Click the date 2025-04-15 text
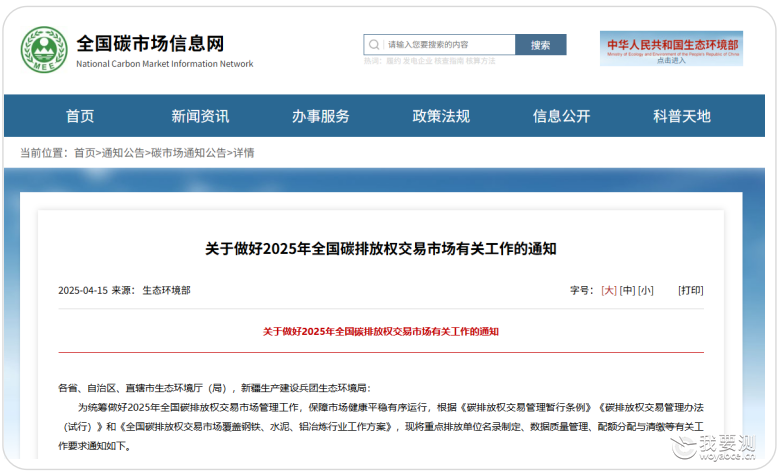The image size is (781, 472). [83, 290]
